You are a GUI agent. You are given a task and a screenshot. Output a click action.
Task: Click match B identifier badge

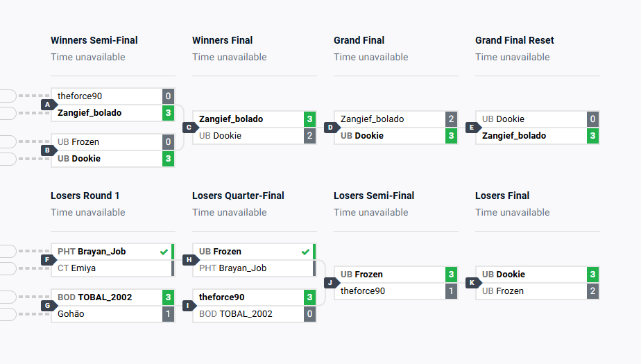[x=48, y=150]
